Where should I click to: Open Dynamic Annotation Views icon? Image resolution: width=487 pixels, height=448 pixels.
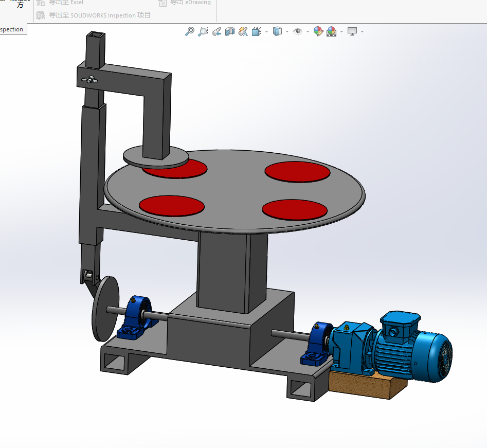(243, 31)
